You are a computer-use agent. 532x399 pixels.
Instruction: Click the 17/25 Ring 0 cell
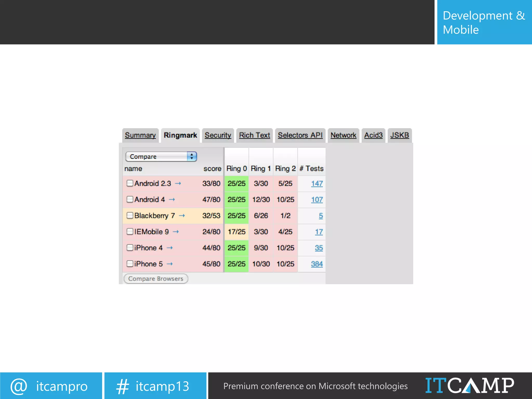tap(237, 232)
